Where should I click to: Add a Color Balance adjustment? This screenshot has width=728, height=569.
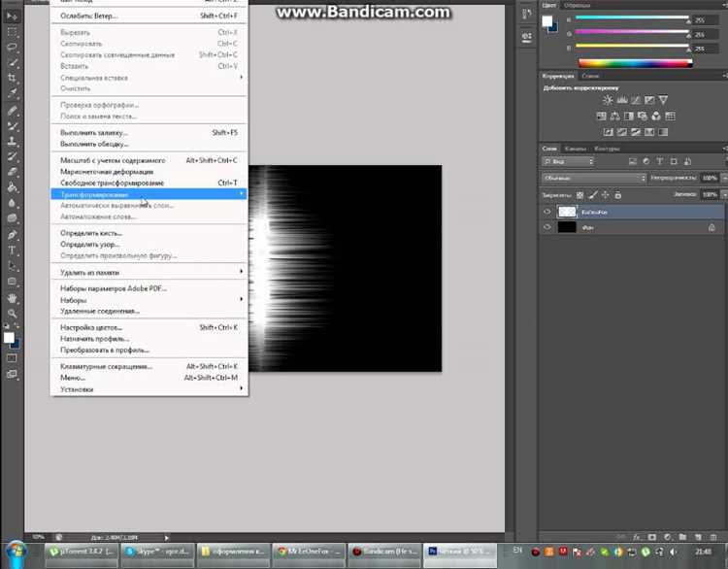click(614, 117)
